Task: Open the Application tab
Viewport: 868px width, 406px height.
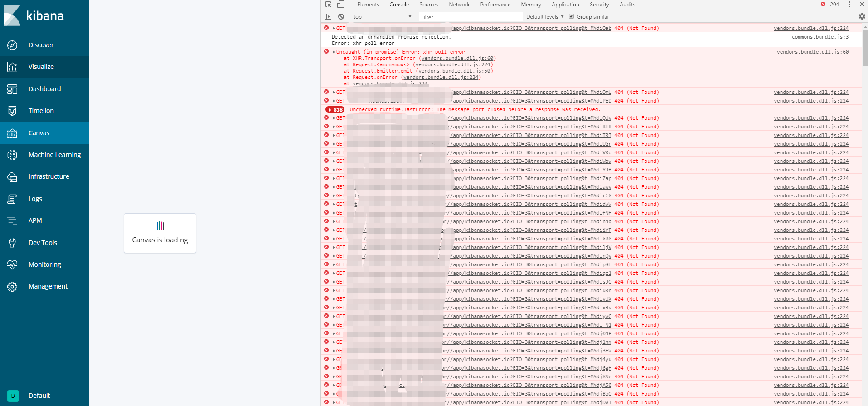Action: 565,5
